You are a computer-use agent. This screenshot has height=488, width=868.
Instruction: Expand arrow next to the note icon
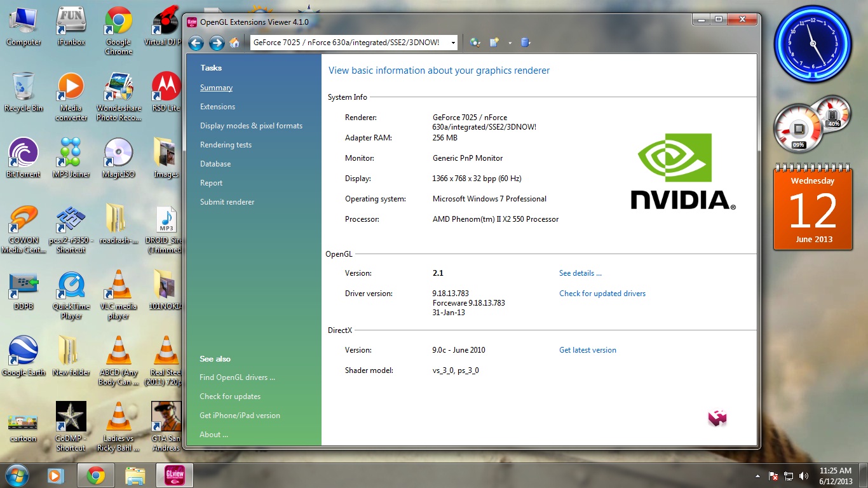click(510, 43)
